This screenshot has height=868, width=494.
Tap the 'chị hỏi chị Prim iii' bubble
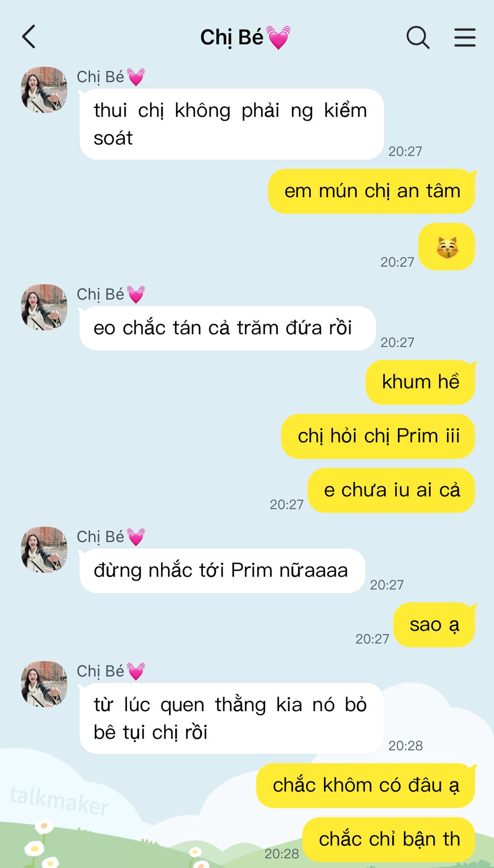(x=378, y=436)
